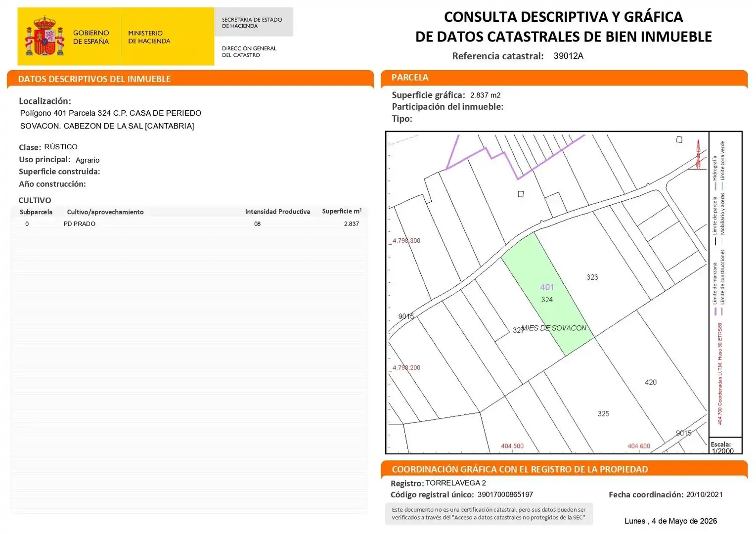Select the intensity value 08 in table

coord(258,224)
